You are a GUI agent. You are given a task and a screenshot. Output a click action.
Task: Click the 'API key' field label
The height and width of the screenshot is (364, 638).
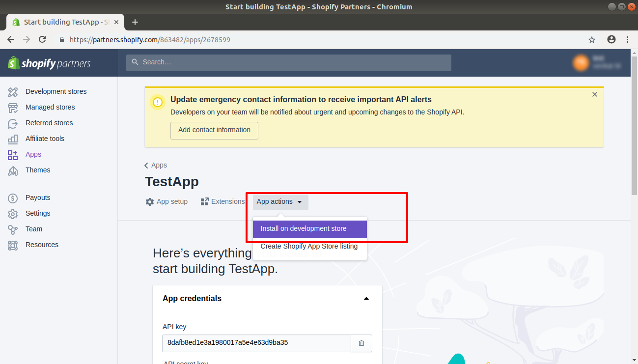[x=174, y=327]
